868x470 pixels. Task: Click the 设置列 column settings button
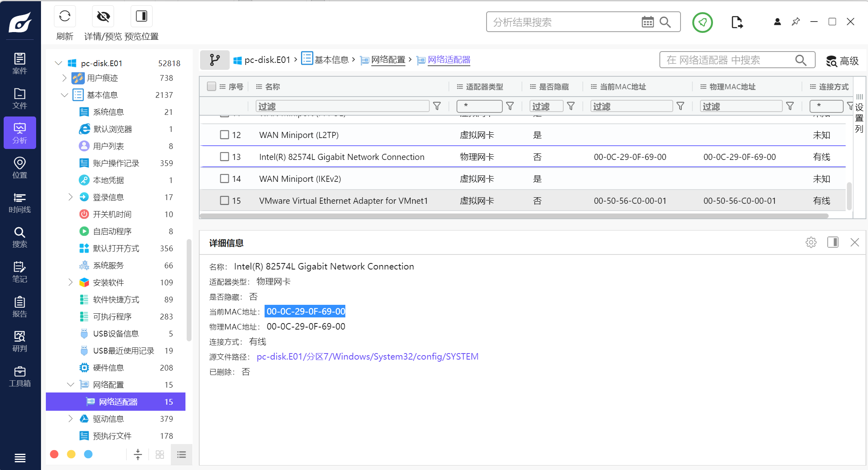(x=859, y=114)
